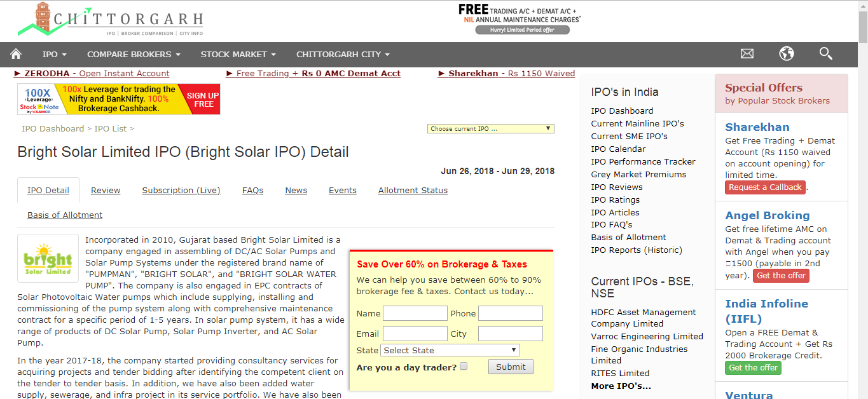Open IPO Dashboard in sidebar list
The image size is (868, 399).
pyautogui.click(x=622, y=111)
